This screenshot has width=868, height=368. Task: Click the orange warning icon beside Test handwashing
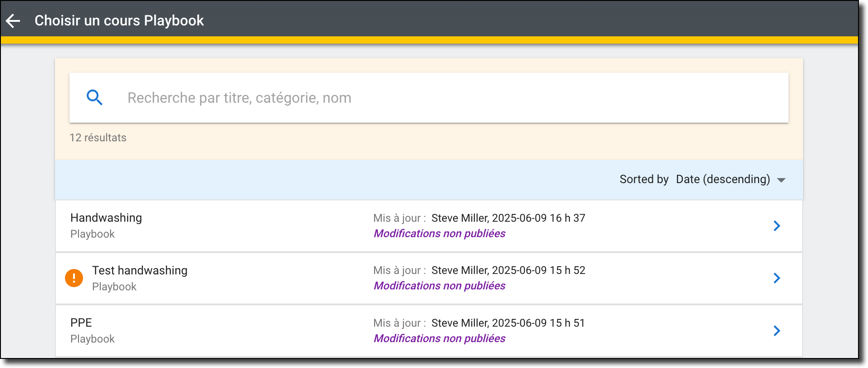pos(74,278)
